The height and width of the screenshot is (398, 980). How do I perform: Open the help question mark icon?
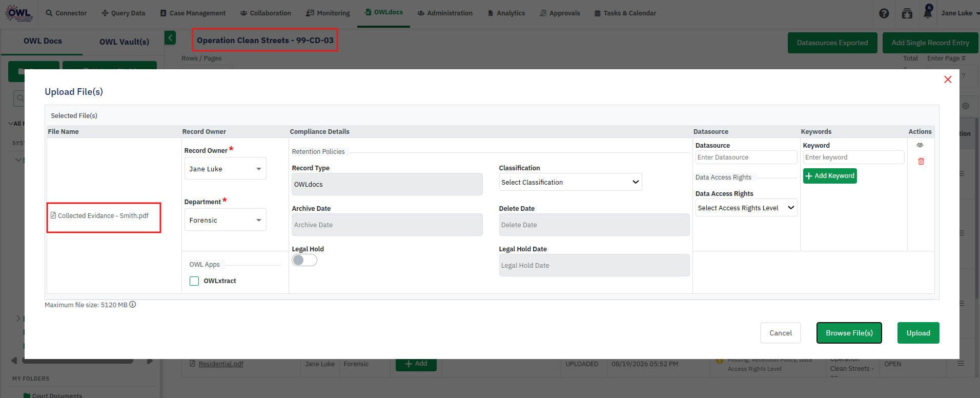(884, 13)
